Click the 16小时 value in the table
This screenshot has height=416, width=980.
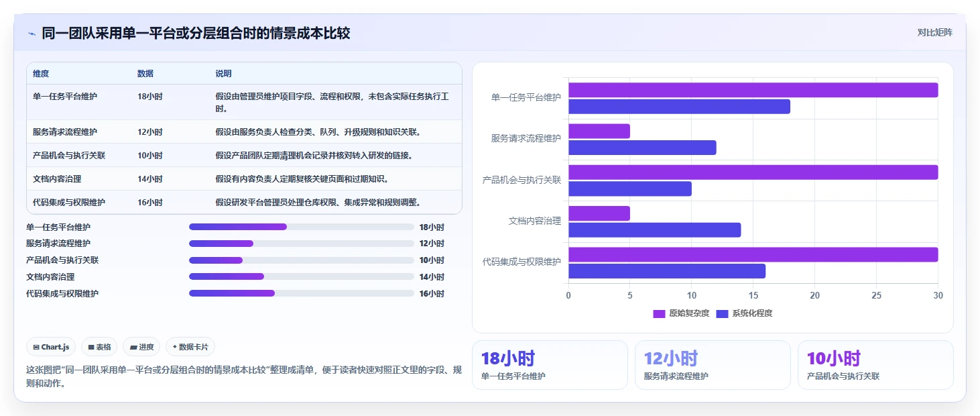150,202
